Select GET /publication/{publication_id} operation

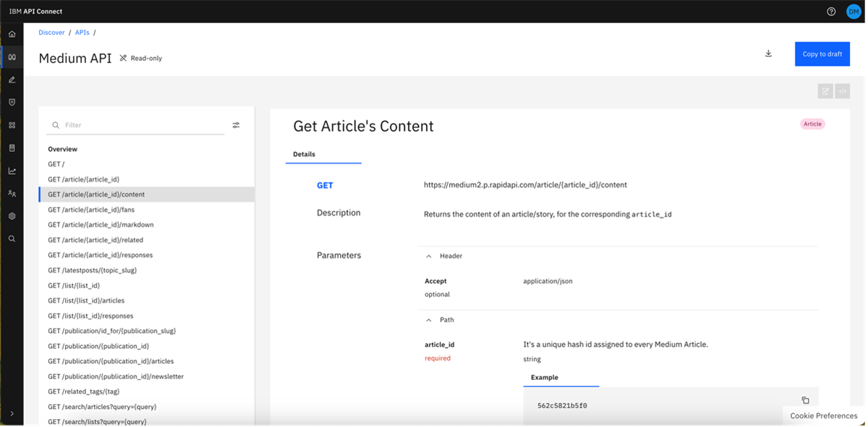click(x=147, y=346)
